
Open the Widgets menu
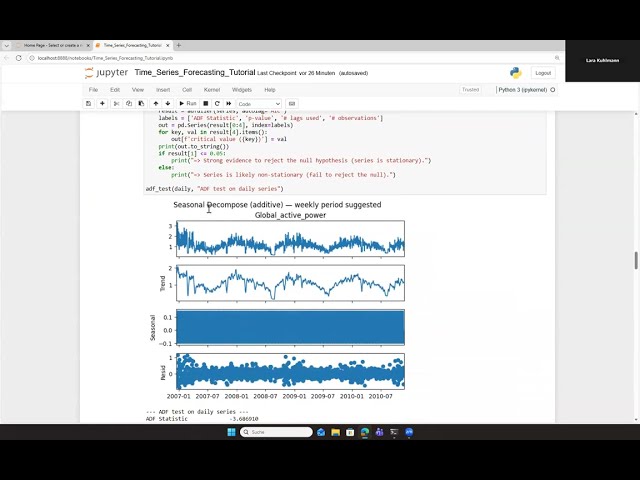[242, 90]
